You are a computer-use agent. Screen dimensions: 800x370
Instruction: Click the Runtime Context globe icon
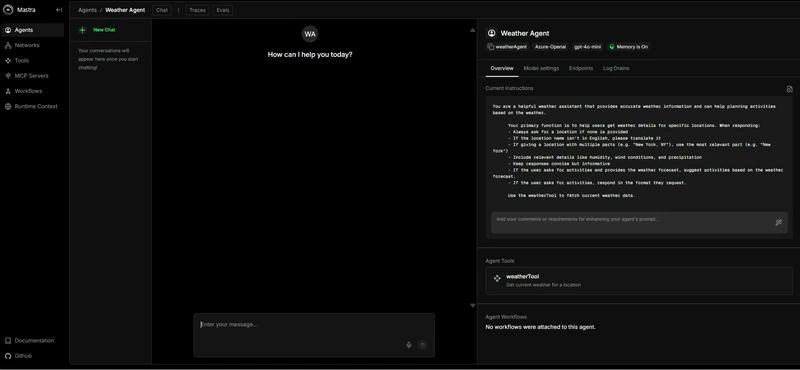[x=8, y=107]
